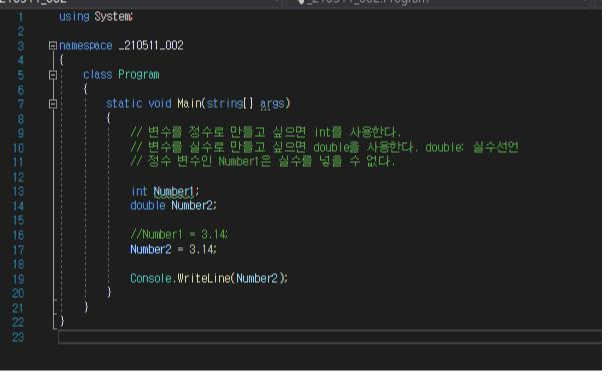Click the 'static' keyword
Screen dimensions: 610x384
pos(124,103)
